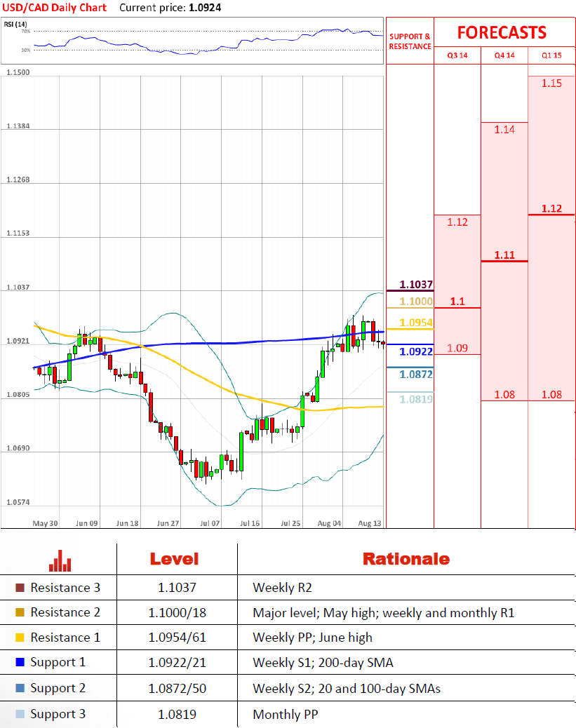The image size is (576, 728).
Task: Click the RSI (14) indicator label
Action: coord(14,24)
